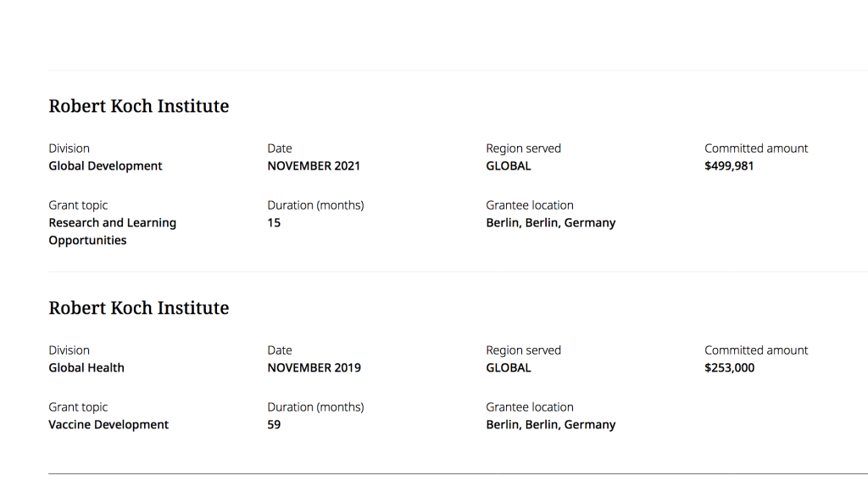Open the November 2019 Robert Koch Institute grant heading
The height and width of the screenshot is (498, 868).
(x=138, y=308)
